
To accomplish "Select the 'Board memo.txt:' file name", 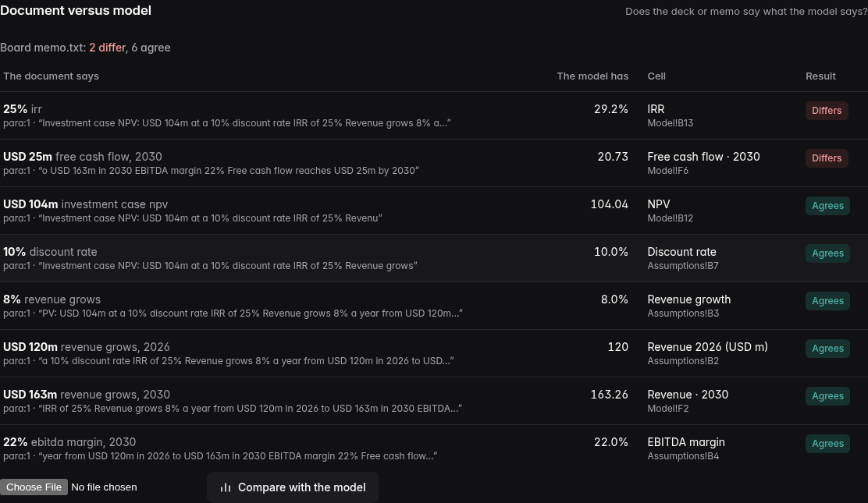I will [43, 48].
